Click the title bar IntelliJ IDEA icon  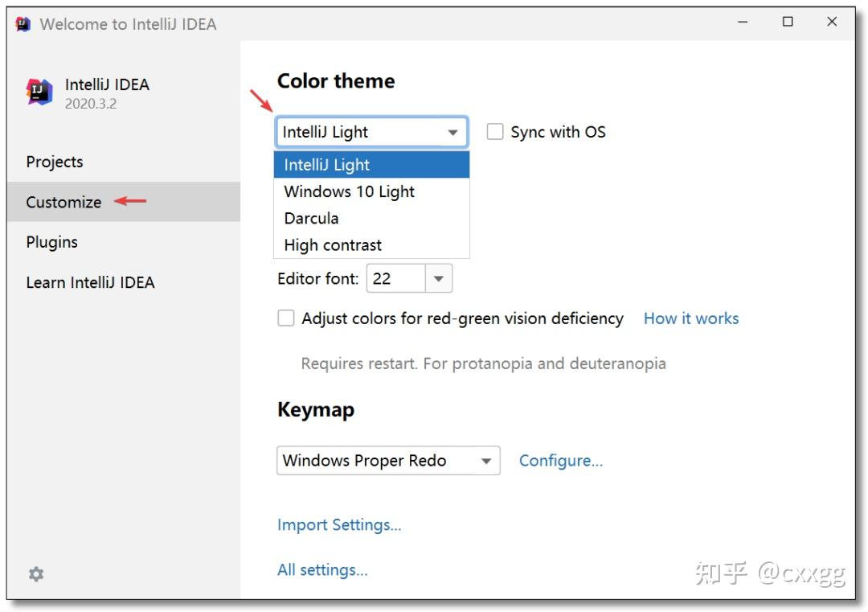coord(20,23)
